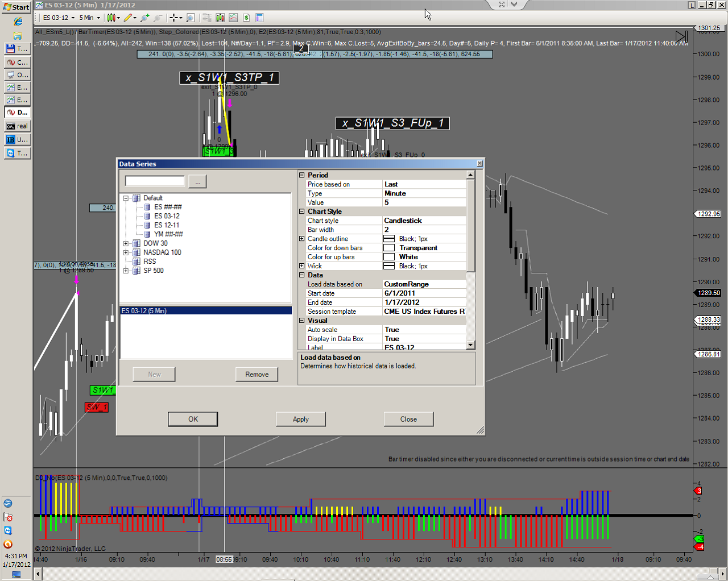This screenshot has height=581, width=728.
Task: Click the network monitor tray icon
Action: coord(16,575)
